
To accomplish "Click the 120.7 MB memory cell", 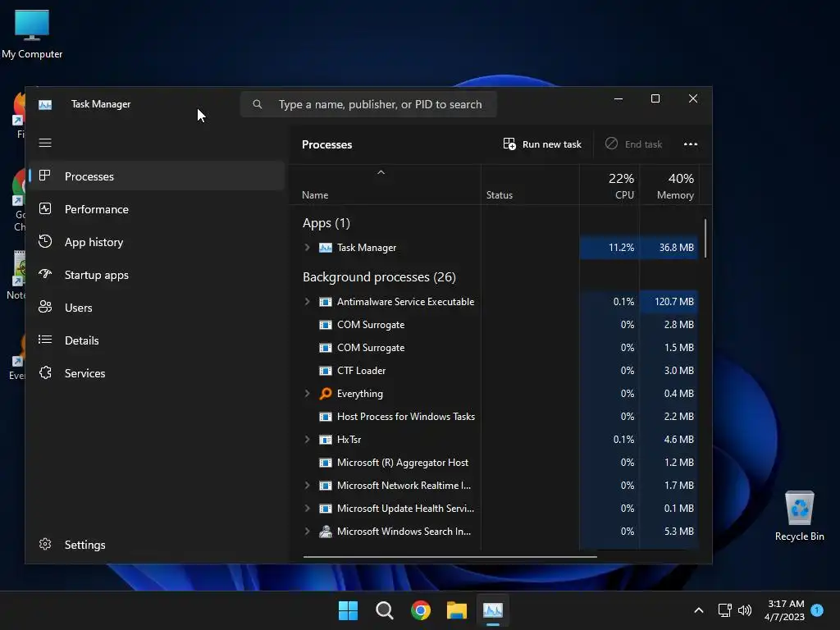I will [669, 302].
